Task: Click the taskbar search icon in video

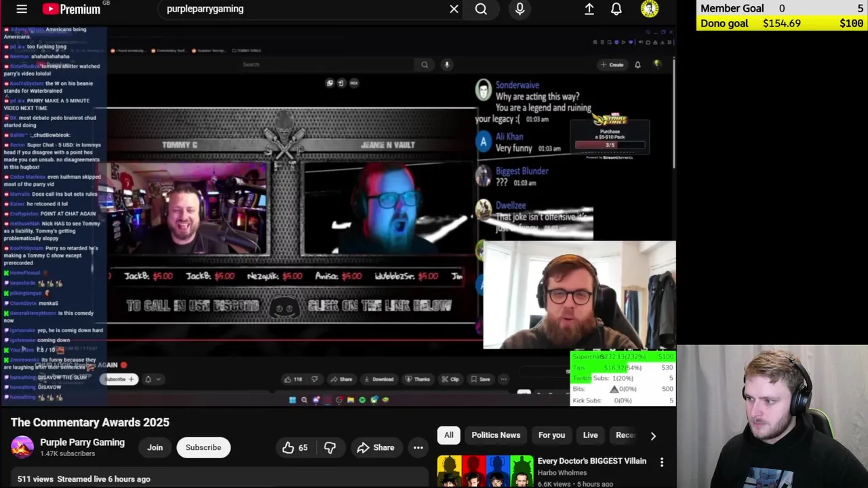Action: pos(304,400)
